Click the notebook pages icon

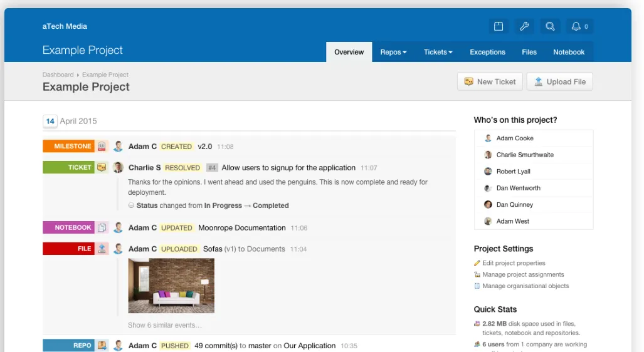102,227
